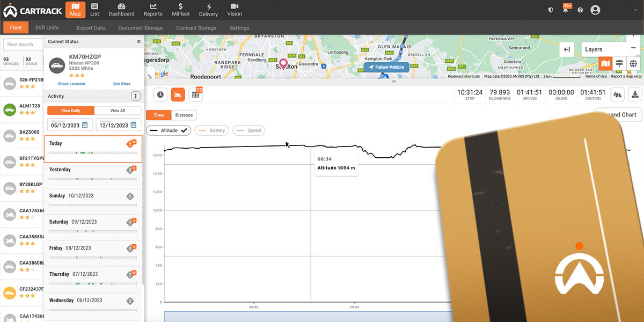644x322 pixels.
Task: Open the notifications bell with 99+ badge
Action: (x=567, y=9)
